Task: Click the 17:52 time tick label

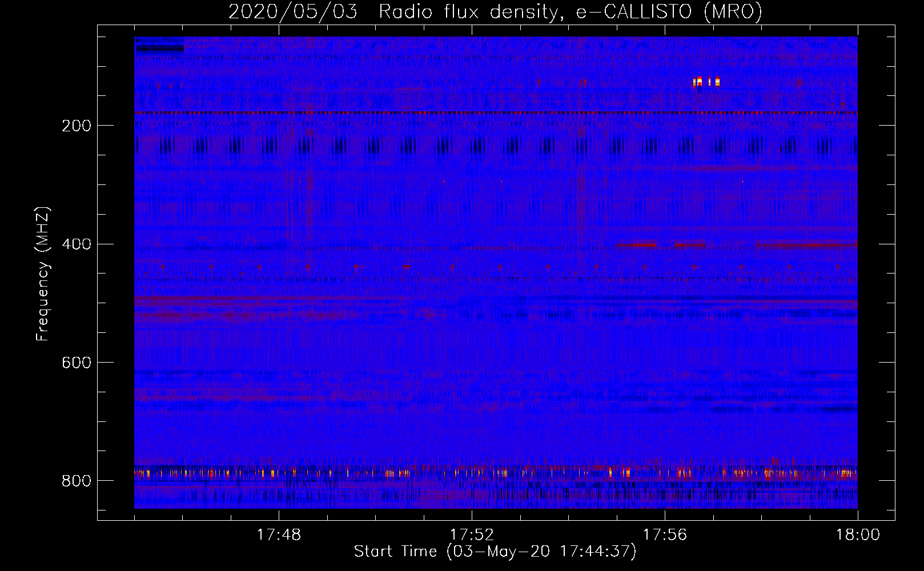Action: [472, 535]
